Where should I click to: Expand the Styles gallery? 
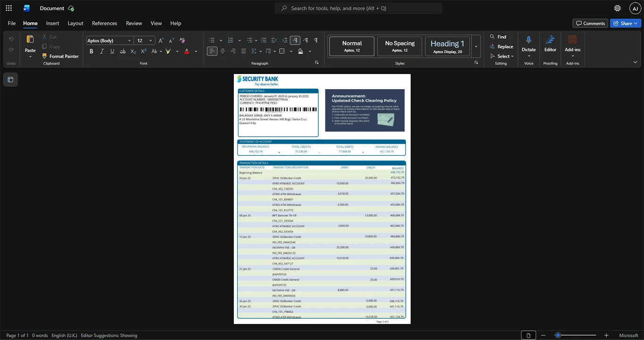(476, 46)
